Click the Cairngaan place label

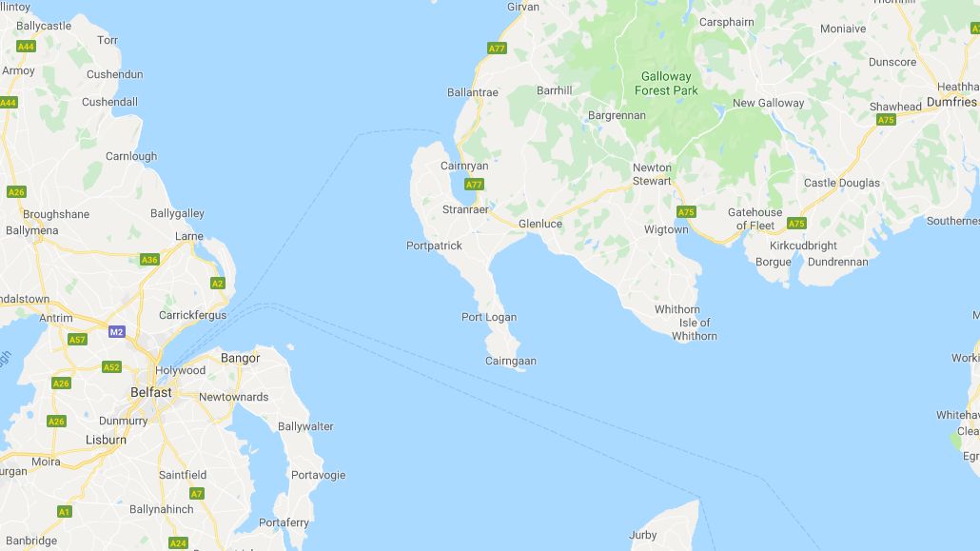pos(511,361)
